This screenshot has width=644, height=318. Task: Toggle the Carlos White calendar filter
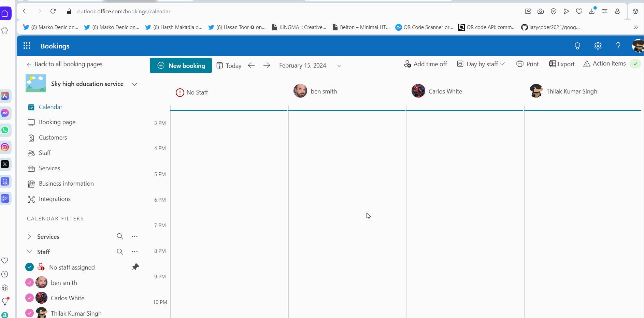[x=29, y=298]
